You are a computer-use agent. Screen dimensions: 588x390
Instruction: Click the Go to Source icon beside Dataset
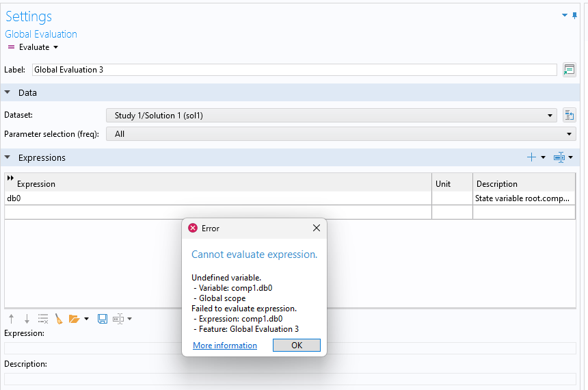tap(569, 116)
